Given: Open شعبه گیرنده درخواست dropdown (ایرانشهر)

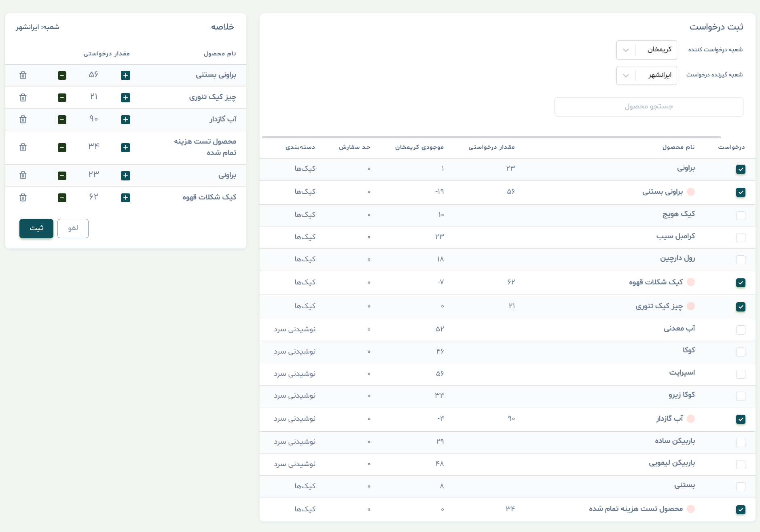Looking at the screenshot, I should click(x=646, y=75).
